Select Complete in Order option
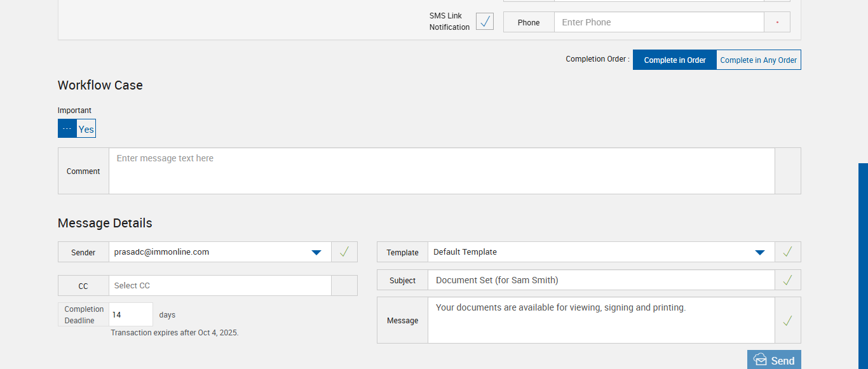868x369 pixels. point(674,60)
